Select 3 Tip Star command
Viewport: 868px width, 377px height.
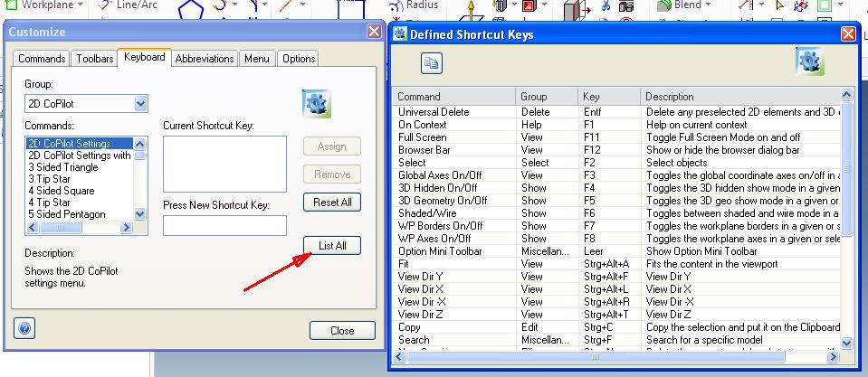pos(80,178)
